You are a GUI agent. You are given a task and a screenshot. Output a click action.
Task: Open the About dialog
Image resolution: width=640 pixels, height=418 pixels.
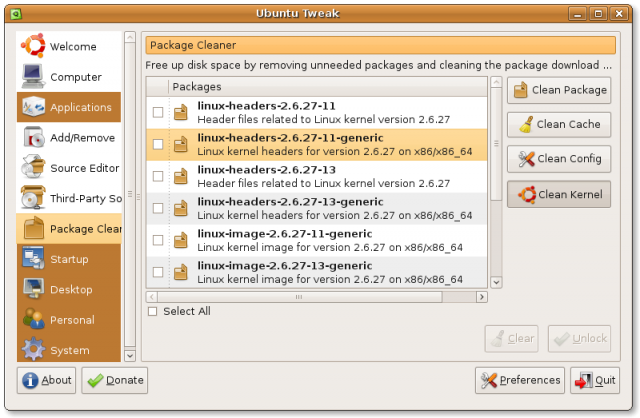pyautogui.click(x=47, y=380)
